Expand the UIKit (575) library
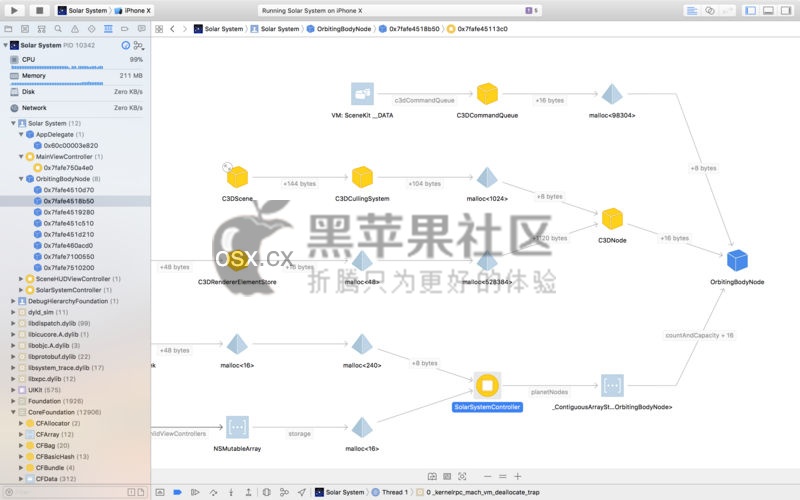The width and height of the screenshot is (800, 500). pos(13,390)
